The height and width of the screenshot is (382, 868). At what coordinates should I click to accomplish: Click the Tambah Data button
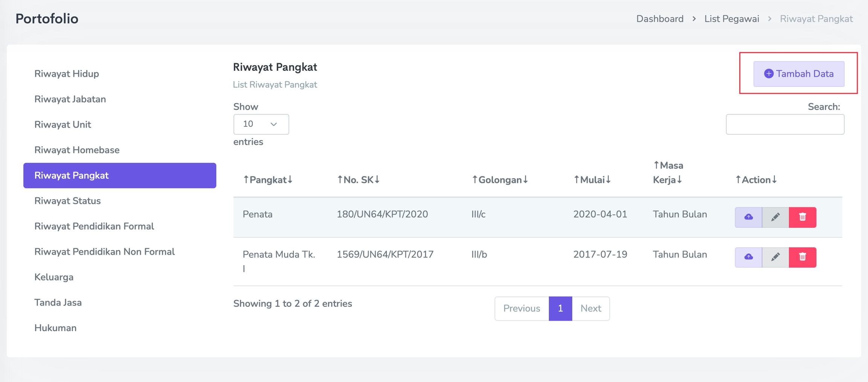pos(799,74)
